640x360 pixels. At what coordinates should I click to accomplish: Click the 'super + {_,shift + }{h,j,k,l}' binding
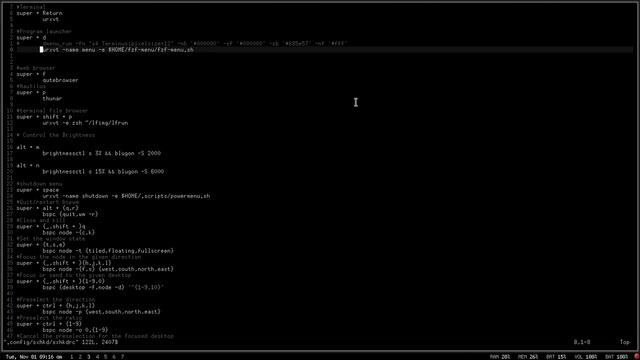point(64,263)
